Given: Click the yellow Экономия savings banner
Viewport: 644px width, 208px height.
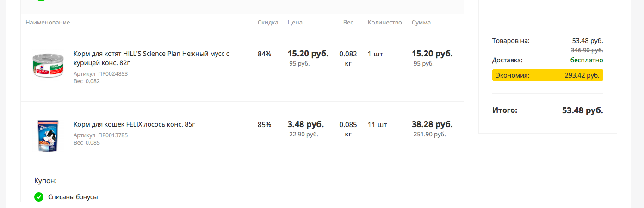Looking at the screenshot, I should pyautogui.click(x=548, y=75).
